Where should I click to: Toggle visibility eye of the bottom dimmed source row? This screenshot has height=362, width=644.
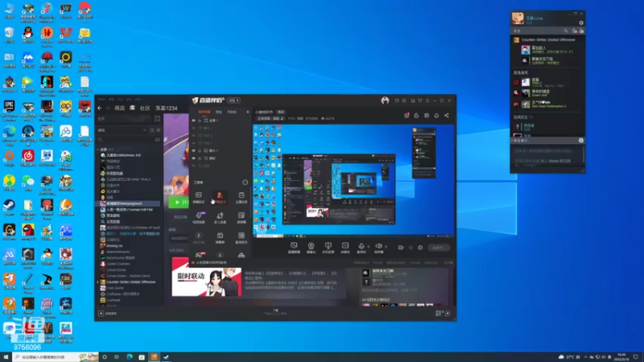coord(194,166)
